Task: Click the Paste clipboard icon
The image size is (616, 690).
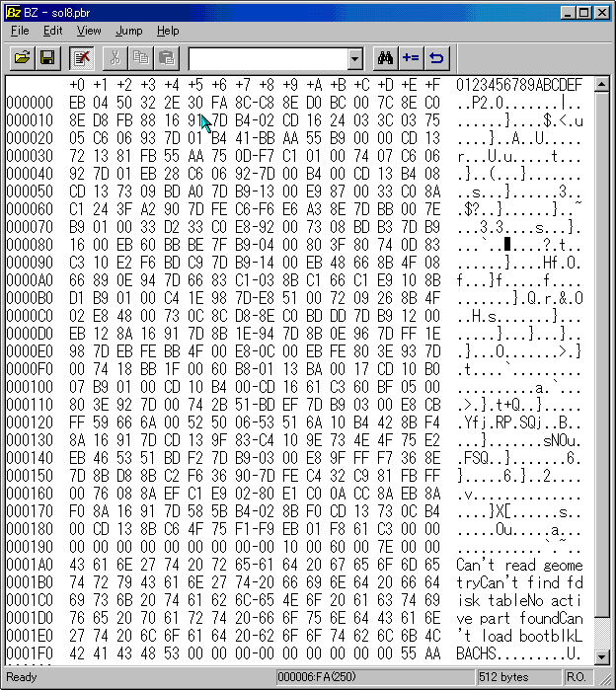Action: pyautogui.click(x=167, y=58)
